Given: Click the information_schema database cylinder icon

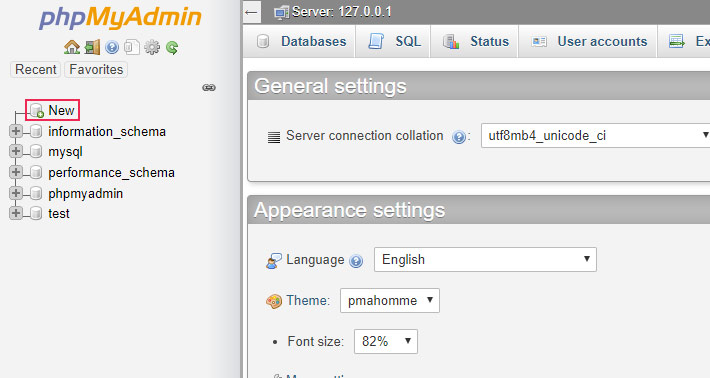Looking at the screenshot, I should point(36,132).
